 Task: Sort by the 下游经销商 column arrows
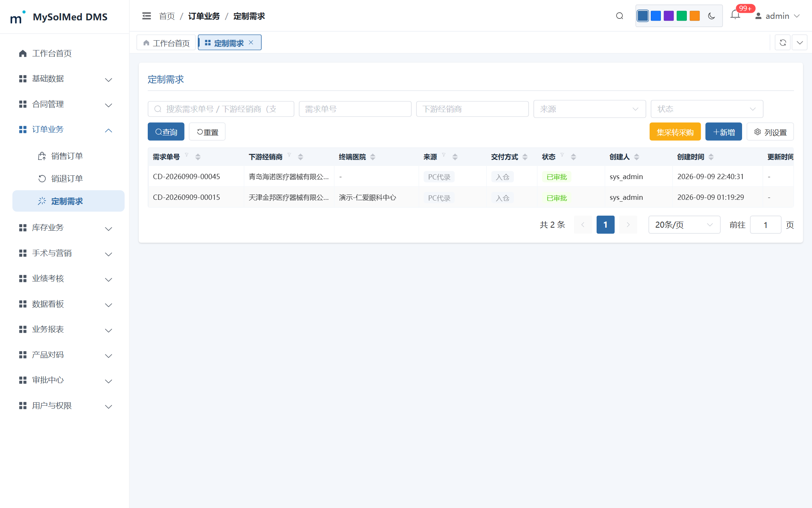tap(300, 157)
